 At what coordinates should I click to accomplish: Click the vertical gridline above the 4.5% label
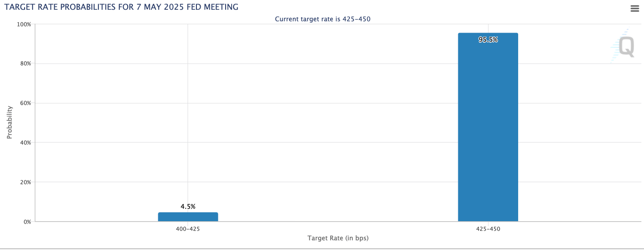tap(188, 112)
